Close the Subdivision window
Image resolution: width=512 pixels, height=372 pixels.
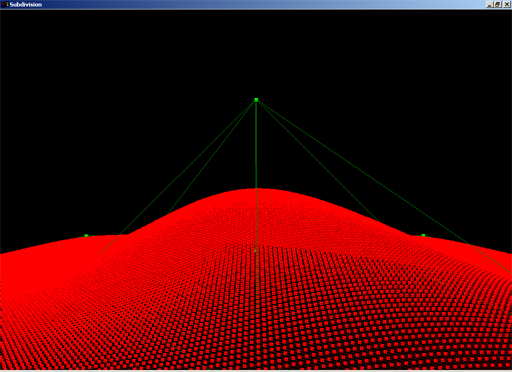pyautogui.click(x=506, y=5)
